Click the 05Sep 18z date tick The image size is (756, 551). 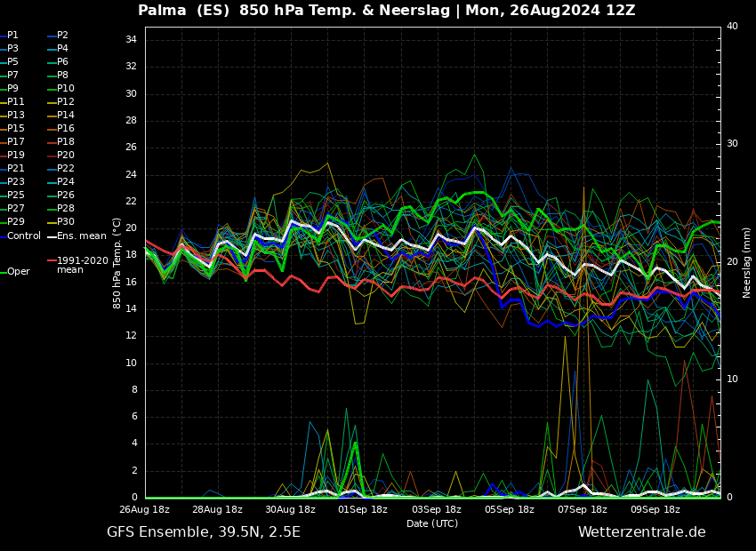tap(510, 510)
